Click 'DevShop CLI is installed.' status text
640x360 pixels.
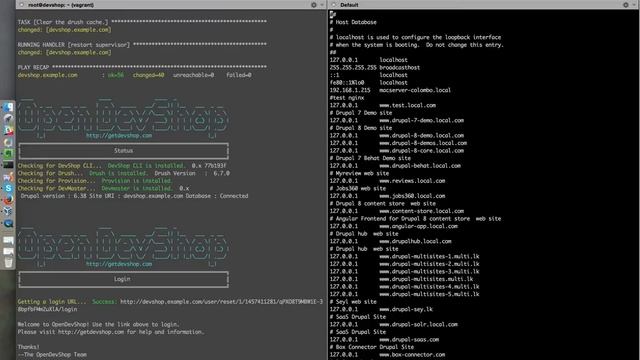tap(146, 166)
